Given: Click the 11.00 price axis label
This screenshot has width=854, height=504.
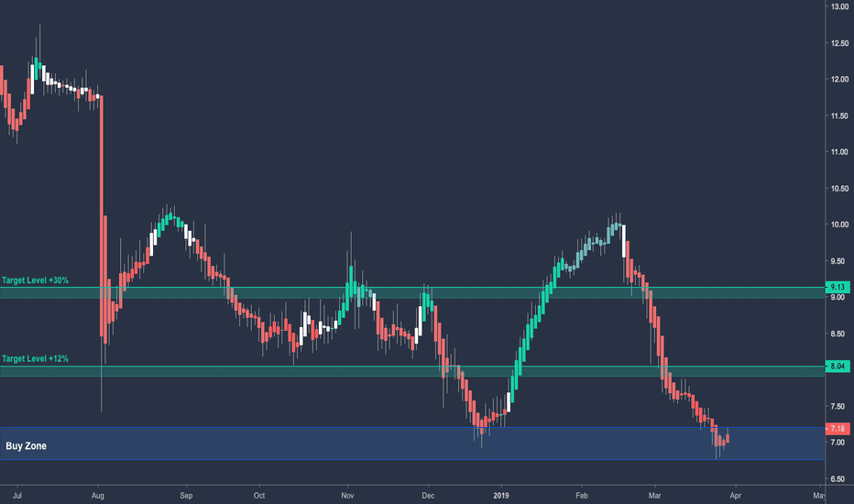Looking at the screenshot, I should 839,152.
